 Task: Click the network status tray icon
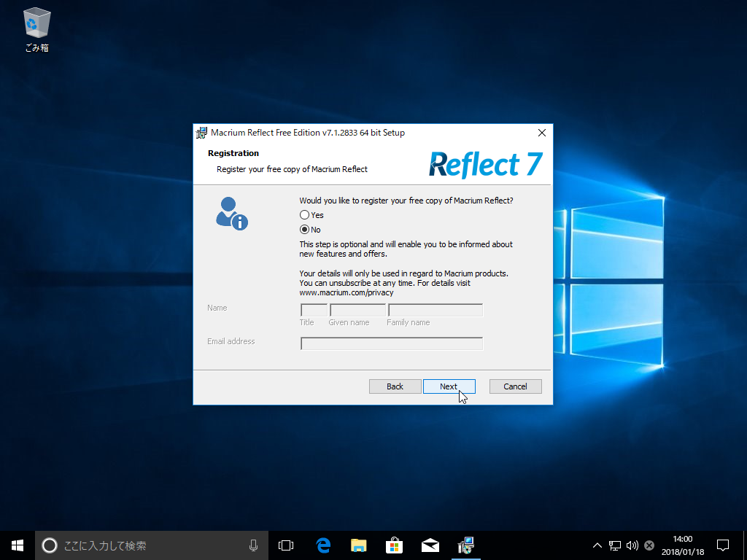pyautogui.click(x=614, y=545)
